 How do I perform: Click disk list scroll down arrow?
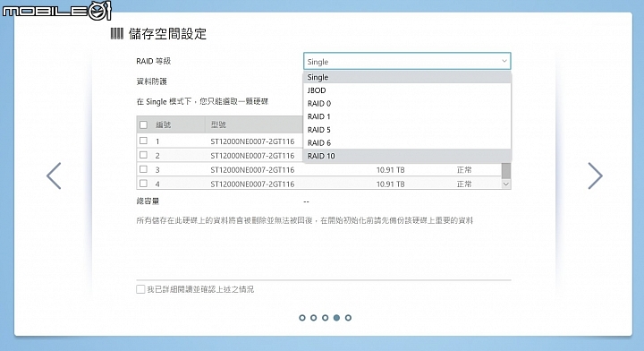tap(506, 184)
